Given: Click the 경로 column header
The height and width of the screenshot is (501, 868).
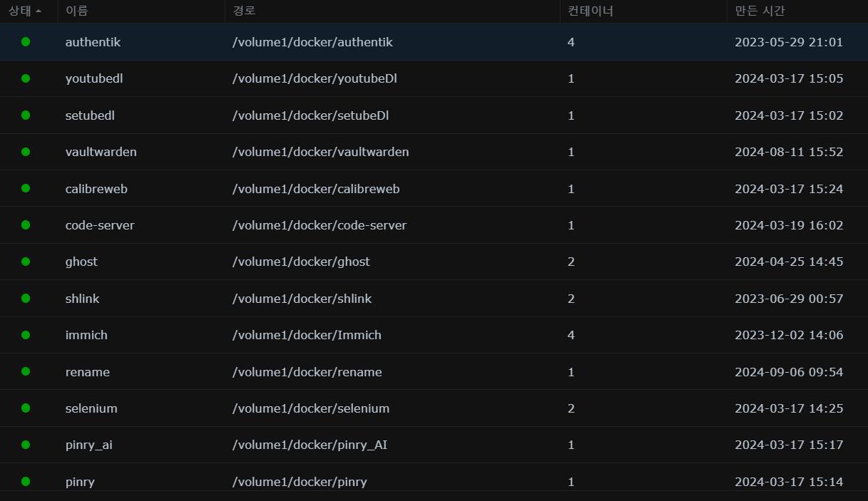Looking at the screenshot, I should (245, 11).
